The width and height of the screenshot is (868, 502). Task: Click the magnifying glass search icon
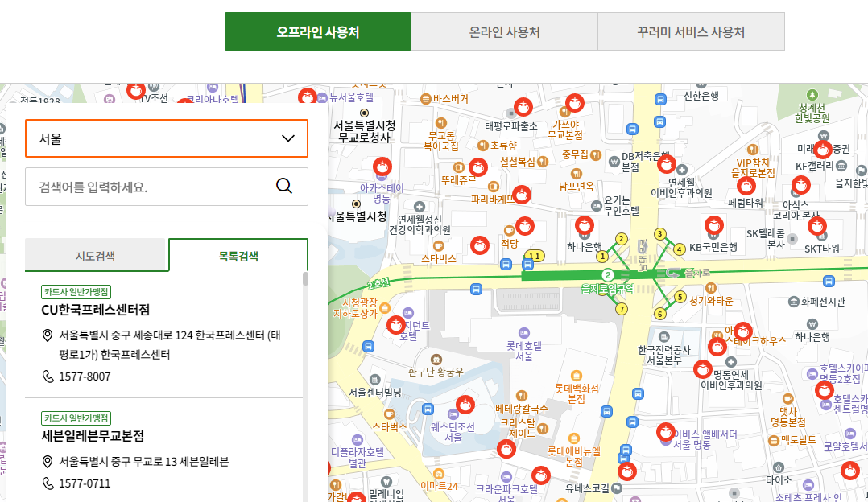284,186
